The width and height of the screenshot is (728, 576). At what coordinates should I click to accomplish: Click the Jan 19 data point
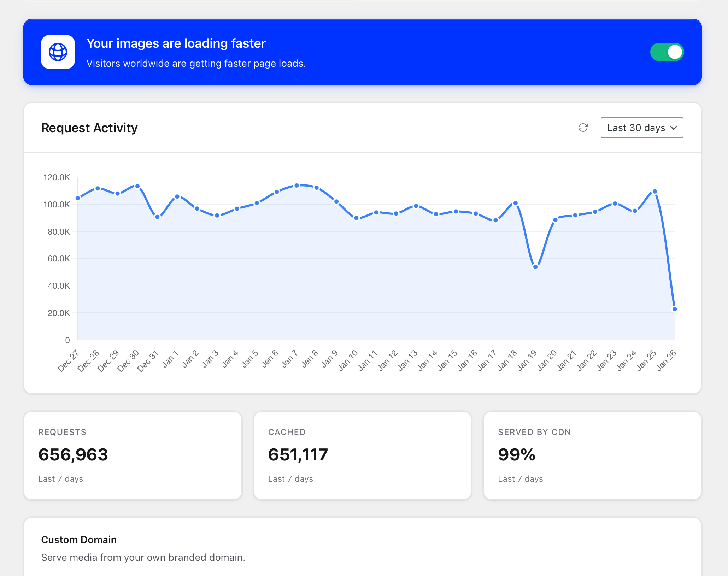535,267
